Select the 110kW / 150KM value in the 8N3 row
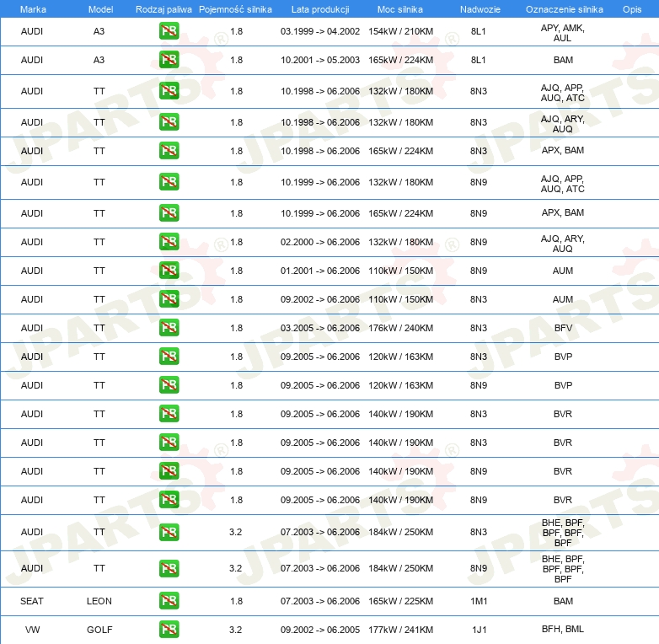 coord(400,299)
